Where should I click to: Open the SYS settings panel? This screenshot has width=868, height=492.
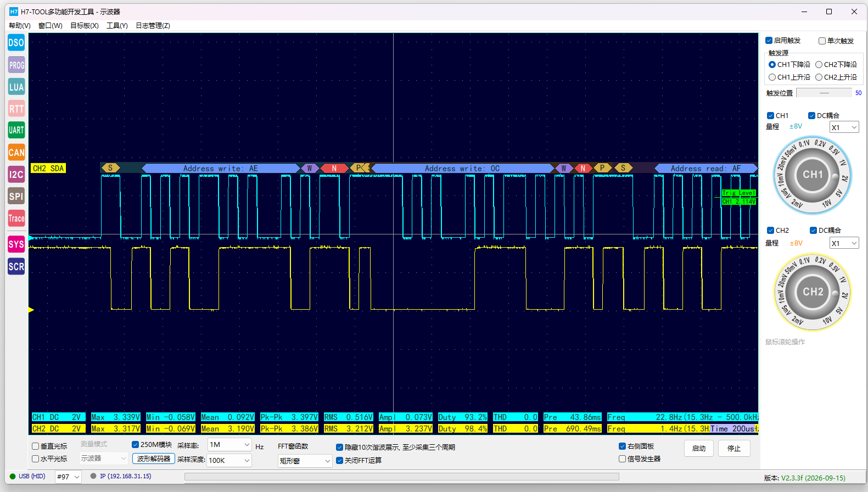click(16, 244)
